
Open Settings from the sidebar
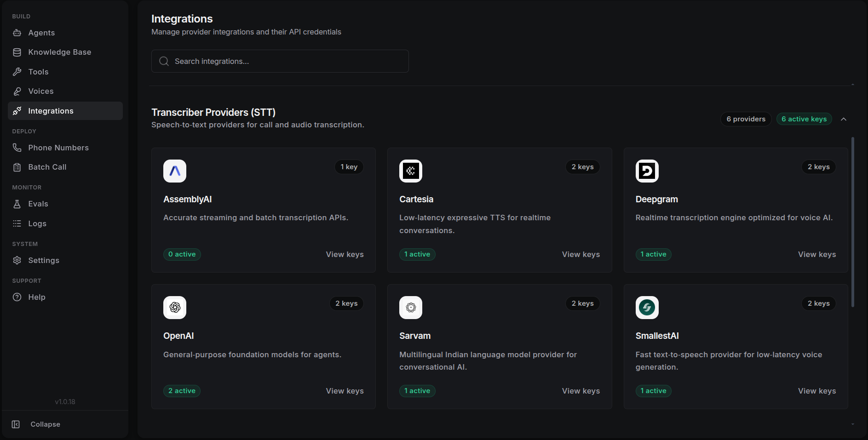pos(65,260)
